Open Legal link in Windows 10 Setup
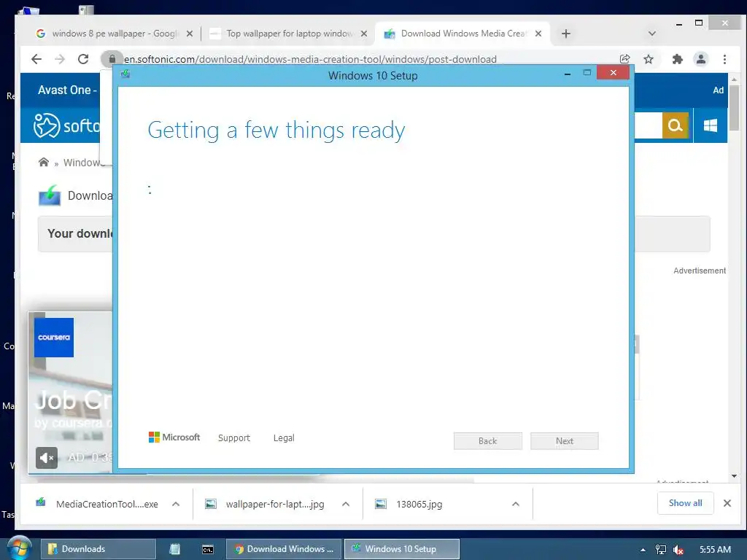This screenshot has width=747, height=560. tap(284, 437)
